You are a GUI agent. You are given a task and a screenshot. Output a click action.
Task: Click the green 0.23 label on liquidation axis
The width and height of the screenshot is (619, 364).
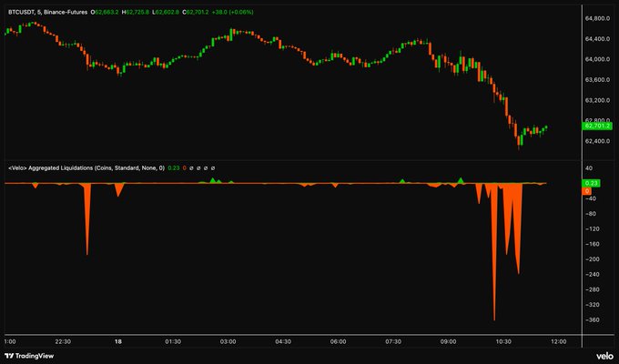[x=591, y=183]
